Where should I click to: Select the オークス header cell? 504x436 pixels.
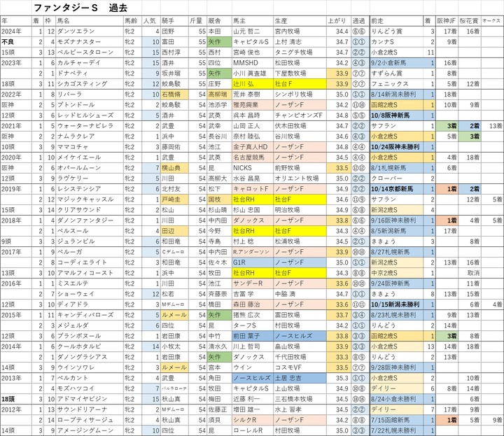point(492,21)
